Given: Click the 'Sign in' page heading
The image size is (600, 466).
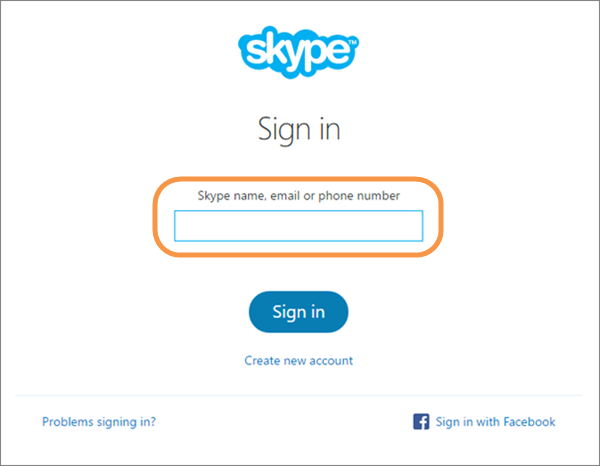Looking at the screenshot, I should pos(299,130).
